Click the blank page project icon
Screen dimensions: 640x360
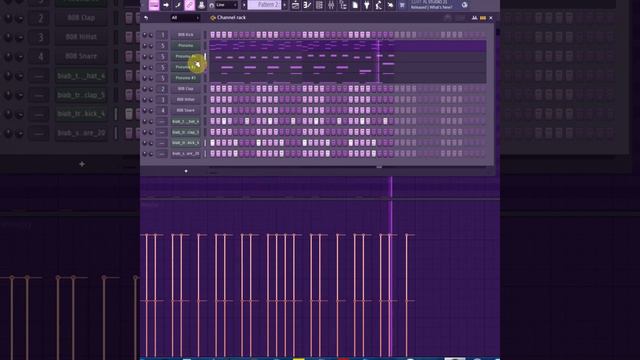point(355,5)
